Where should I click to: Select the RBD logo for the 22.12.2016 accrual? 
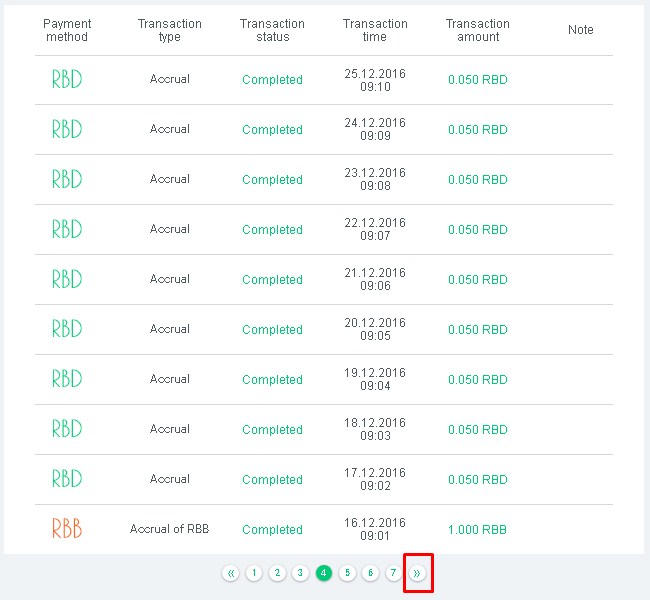[67, 229]
